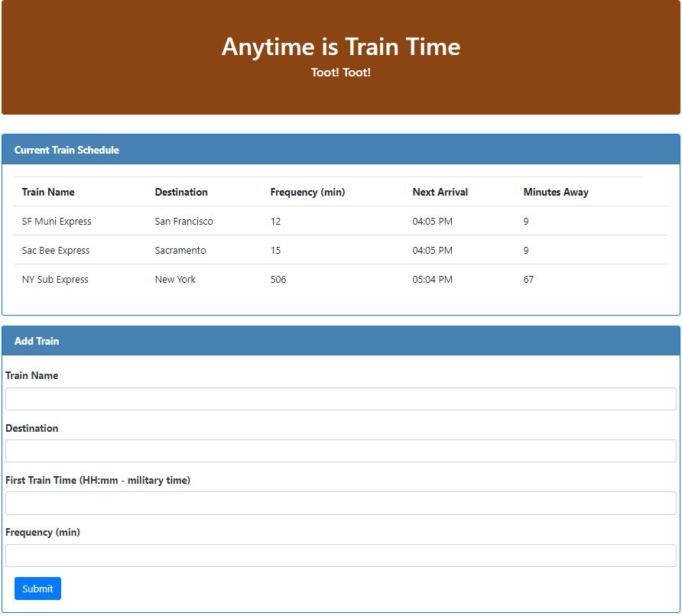This screenshot has width=682, height=616.
Task: Click frequency value 12 for SF Muni
Action: click(x=275, y=221)
